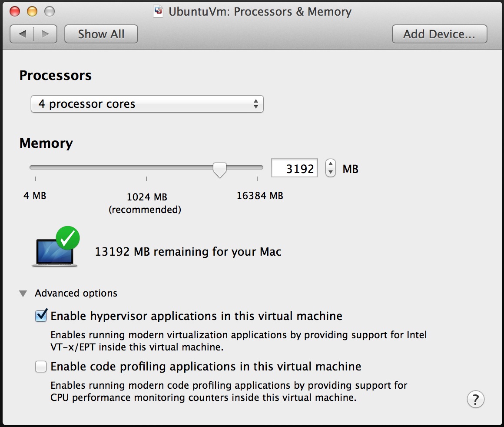Decrease memory with stepper down arrow

click(x=331, y=172)
